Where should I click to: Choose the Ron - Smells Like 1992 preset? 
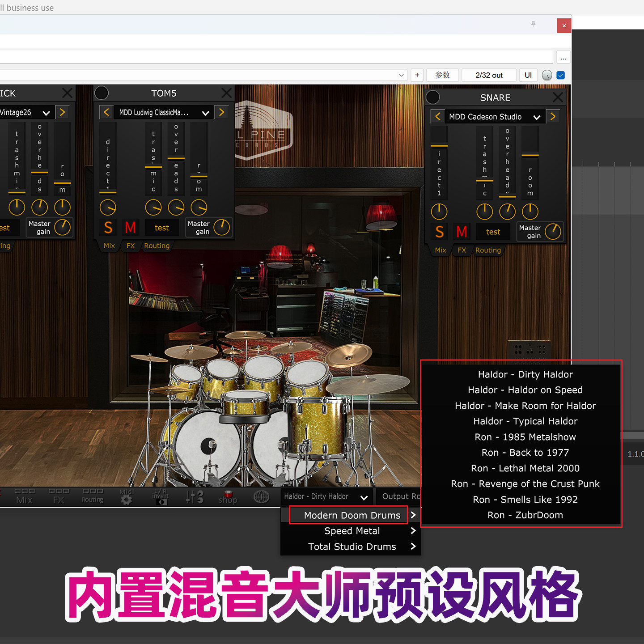[525, 500]
